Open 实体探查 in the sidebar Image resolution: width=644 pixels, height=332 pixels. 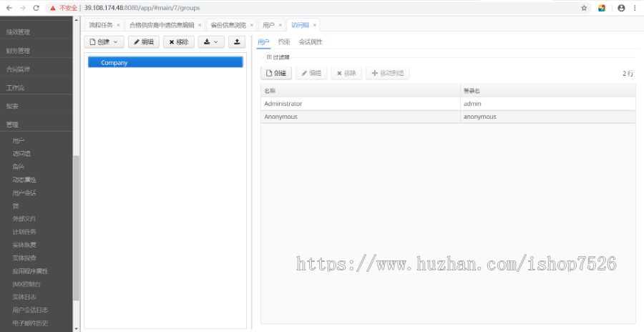click(24, 258)
